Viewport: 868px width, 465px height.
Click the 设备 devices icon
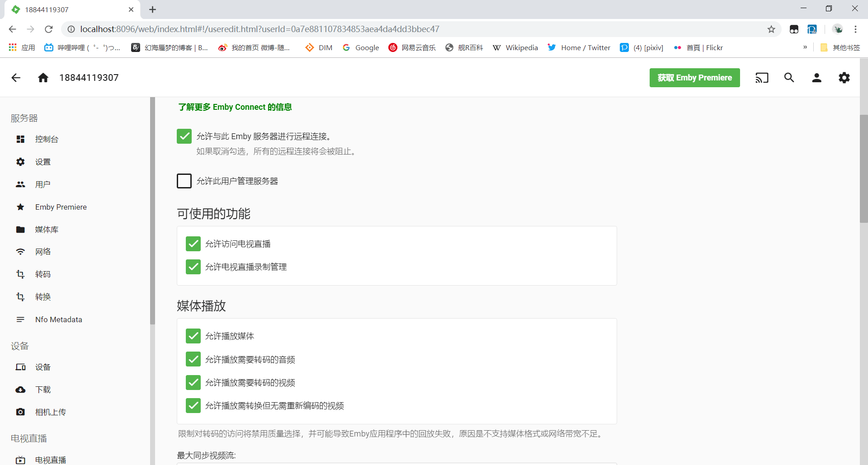[x=20, y=367]
